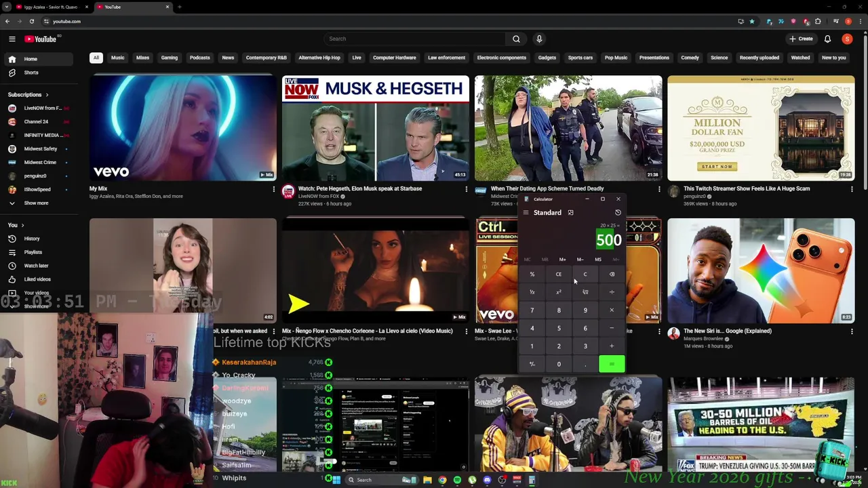The width and height of the screenshot is (868, 488).
Task: Open the YouTube hamburger guide menu
Action: (x=12, y=39)
